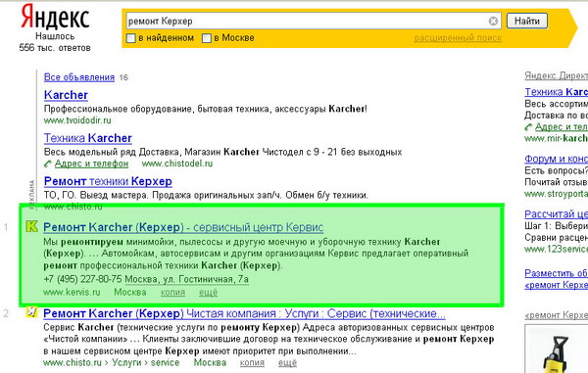Viewport: 588px width, 373px height.
Task: Open 'ещё' link under the www.chisto.ru result
Action: tap(287, 362)
